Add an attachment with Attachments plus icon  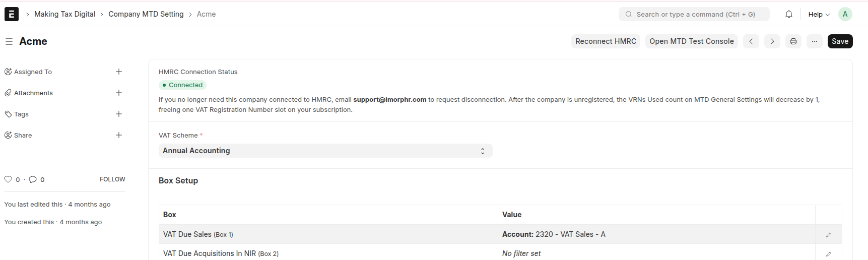119,93
